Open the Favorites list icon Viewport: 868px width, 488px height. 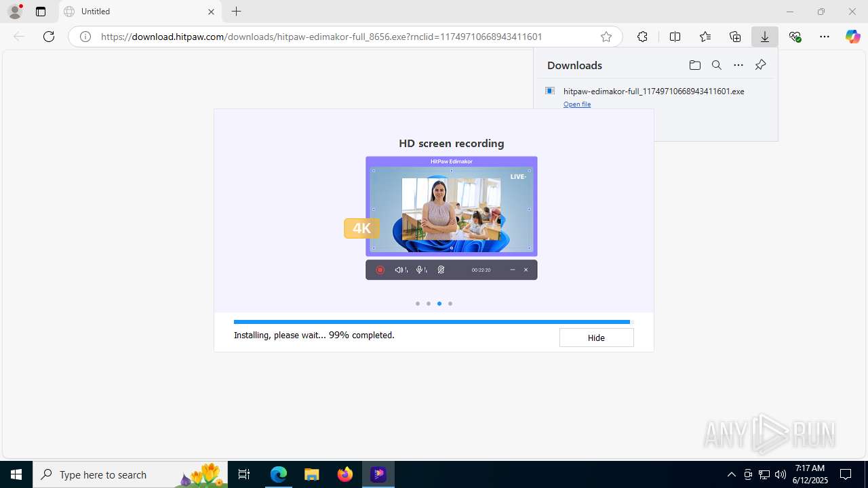[x=705, y=37]
